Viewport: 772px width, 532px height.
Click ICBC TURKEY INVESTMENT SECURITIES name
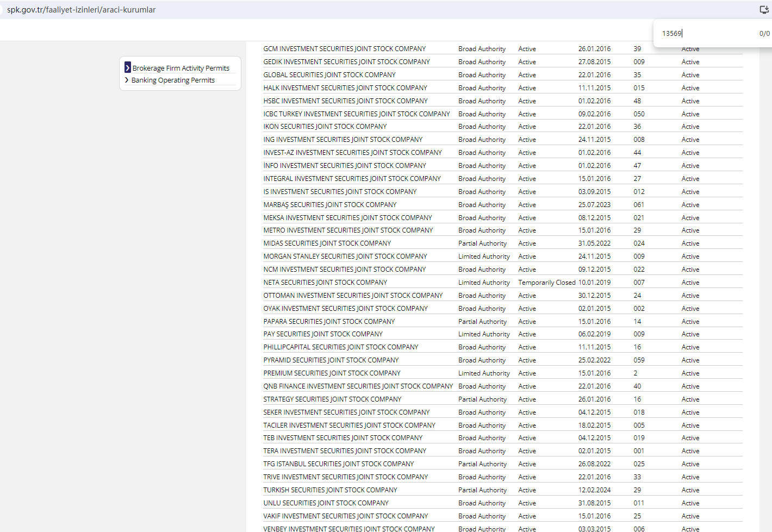357,114
